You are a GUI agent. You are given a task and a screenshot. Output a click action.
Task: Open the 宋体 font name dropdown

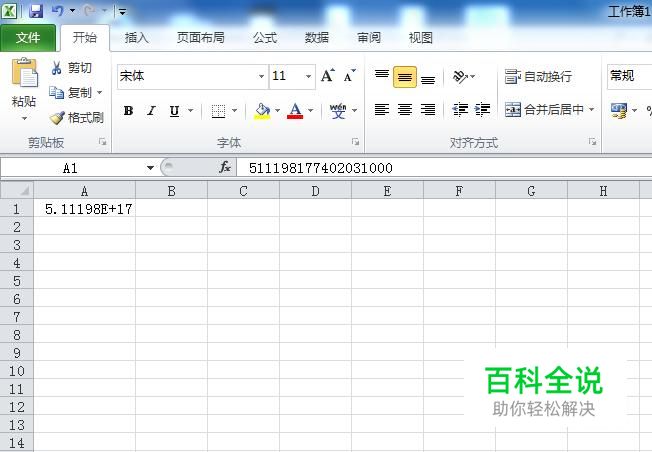point(261,77)
